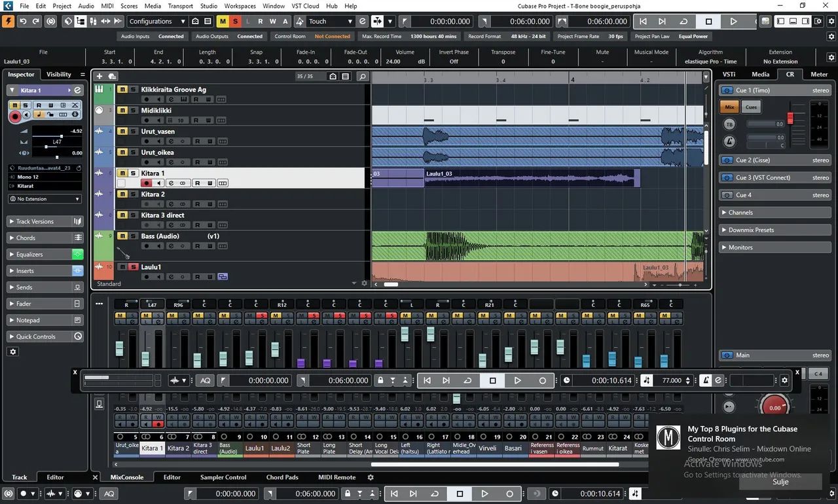This screenshot has width=838, height=504.
Task: Open the VST Cloud menu
Action: click(x=305, y=6)
